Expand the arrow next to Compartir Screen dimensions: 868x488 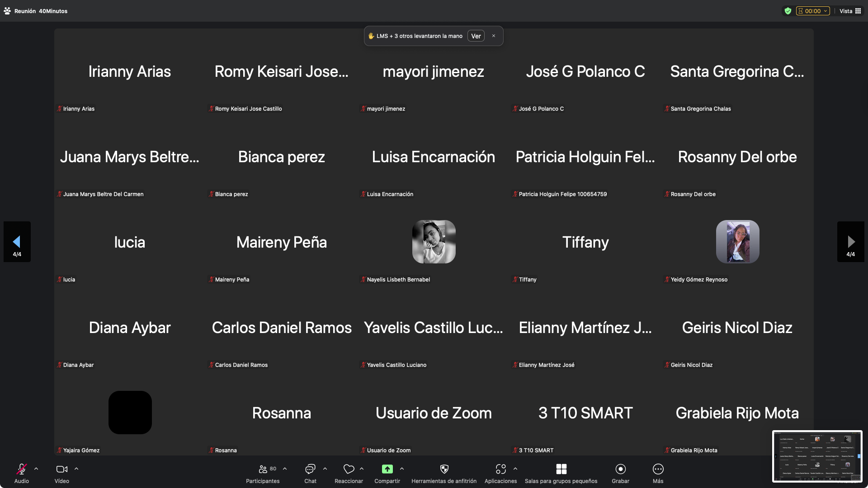click(402, 469)
